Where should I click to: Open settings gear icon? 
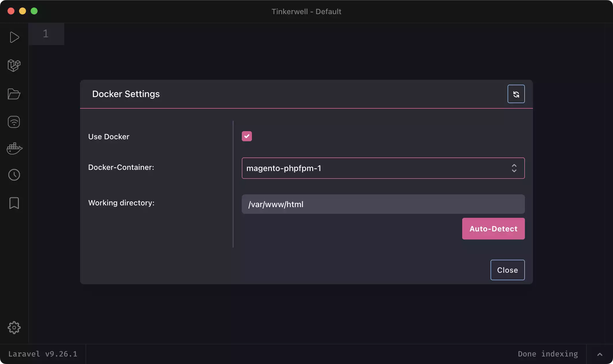[x=14, y=328]
